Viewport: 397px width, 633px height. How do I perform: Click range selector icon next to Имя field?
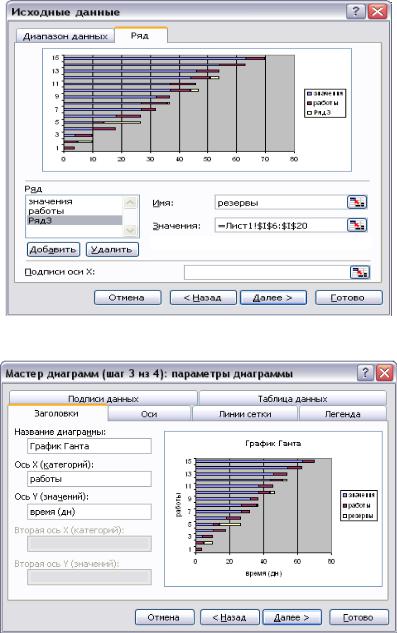click(357, 202)
